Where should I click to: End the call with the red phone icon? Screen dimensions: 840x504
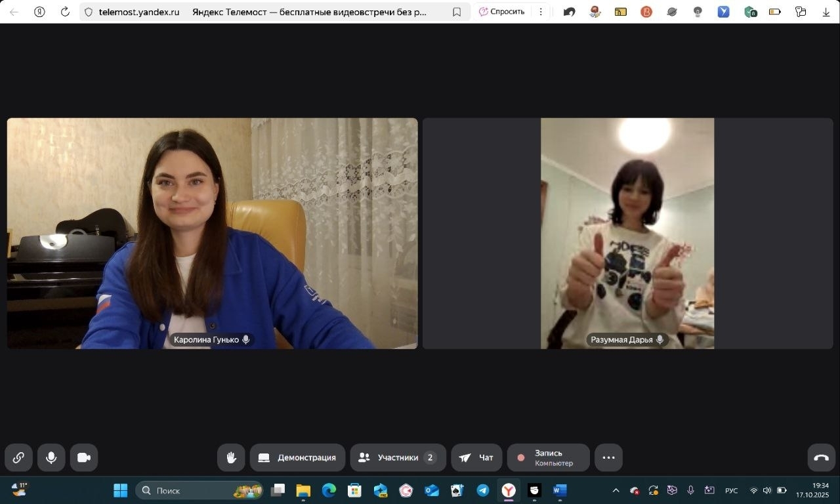(x=821, y=457)
